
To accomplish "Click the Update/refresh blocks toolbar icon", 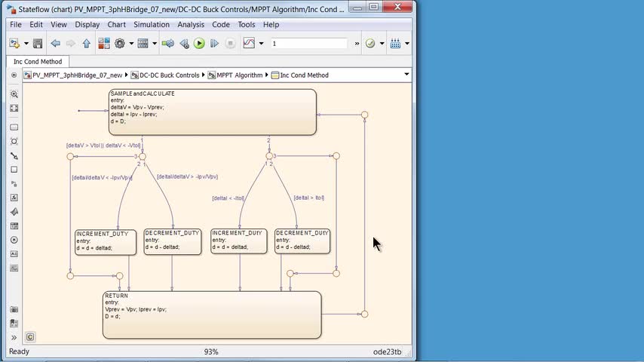I will click(x=168, y=43).
